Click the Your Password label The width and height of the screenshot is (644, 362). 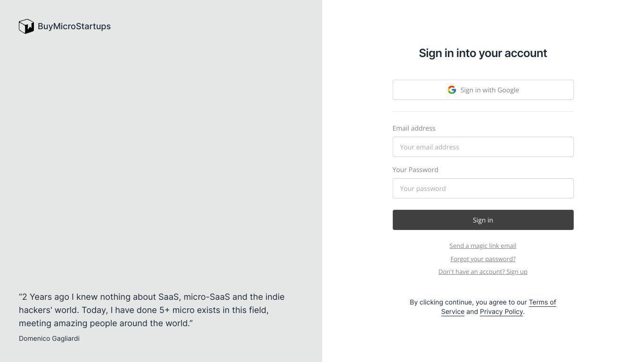(415, 170)
